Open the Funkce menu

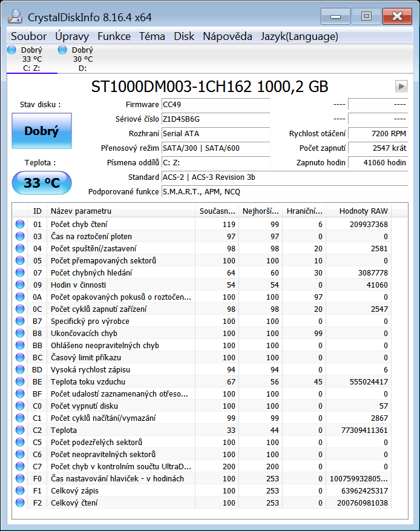coord(114,36)
